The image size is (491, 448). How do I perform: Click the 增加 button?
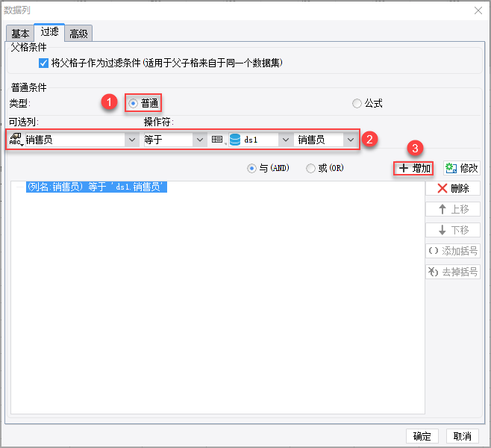(413, 169)
